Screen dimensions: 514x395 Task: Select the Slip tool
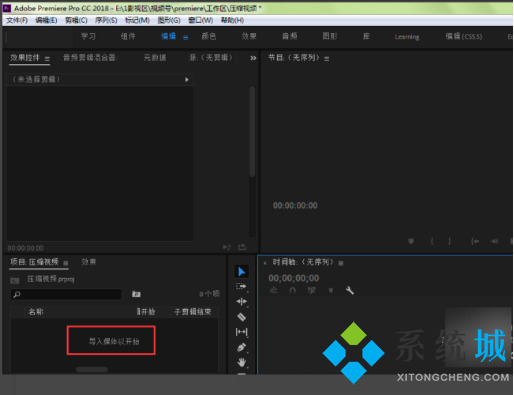(x=241, y=332)
